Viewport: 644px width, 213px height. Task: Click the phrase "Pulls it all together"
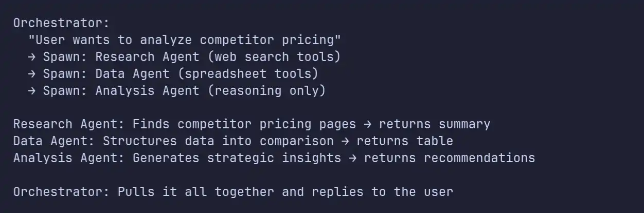(195, 192)
